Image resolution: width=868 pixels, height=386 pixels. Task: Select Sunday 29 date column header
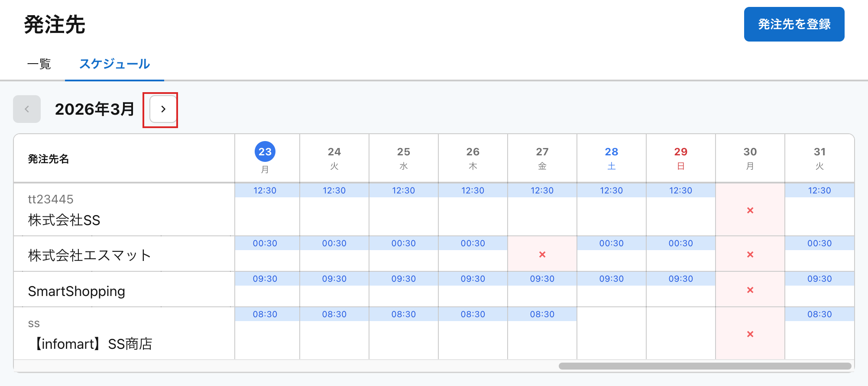pyautogui.click(x=681, y=158)
